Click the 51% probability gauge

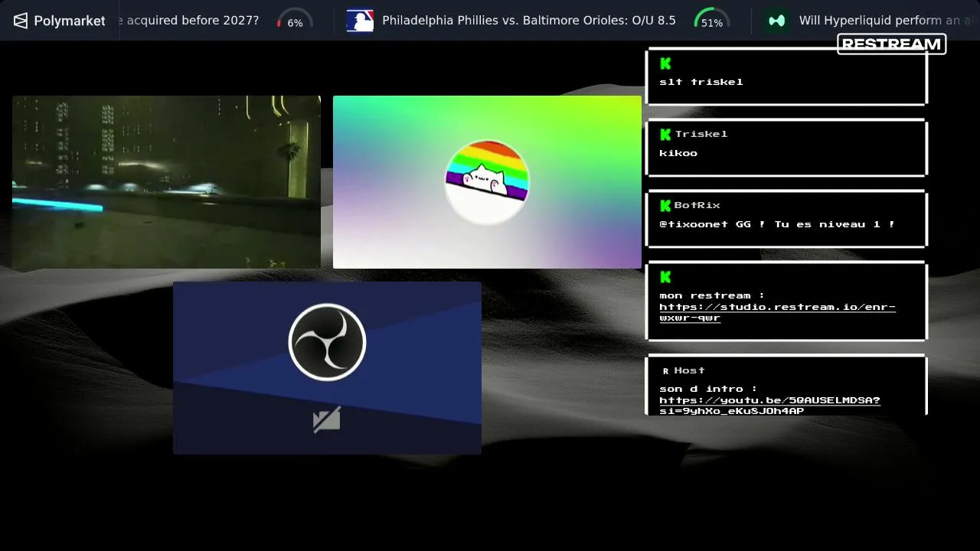tap(712, 21)
